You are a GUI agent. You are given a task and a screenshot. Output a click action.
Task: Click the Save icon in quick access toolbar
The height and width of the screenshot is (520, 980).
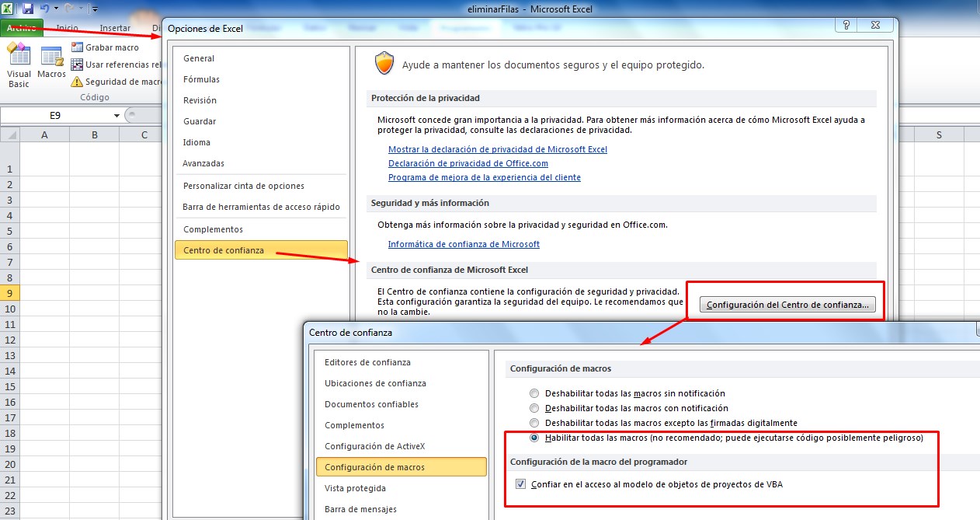[x=28, y=9]
